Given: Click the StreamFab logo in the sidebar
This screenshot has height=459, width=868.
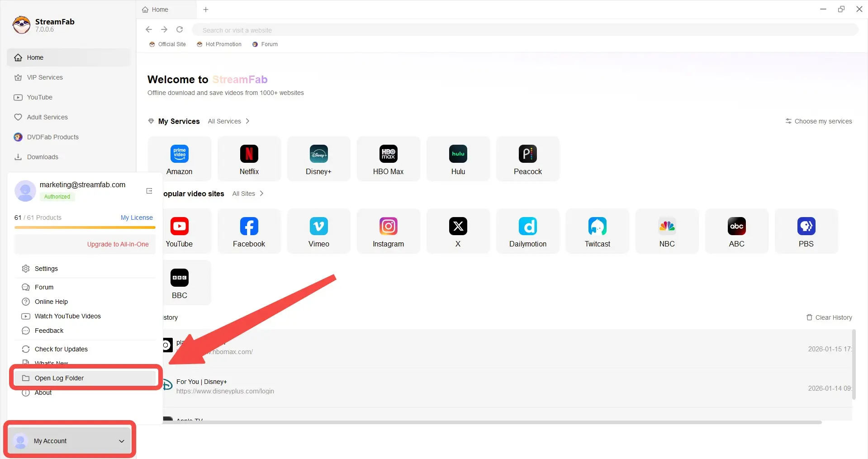Looking at the screenshot, I should pos(21,25).
